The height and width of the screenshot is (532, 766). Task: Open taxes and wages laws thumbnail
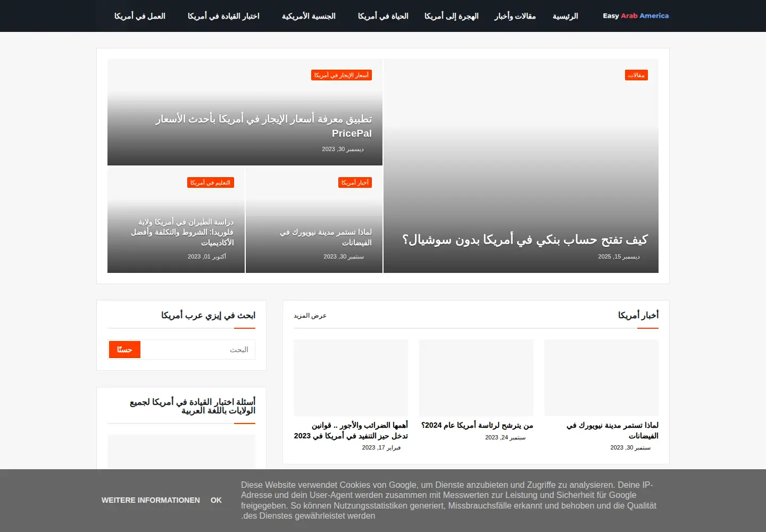point(351,378)
